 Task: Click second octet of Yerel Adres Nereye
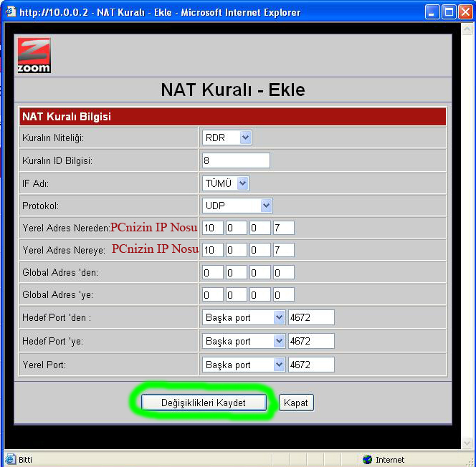pyautogui.click(x=236, y=250)
